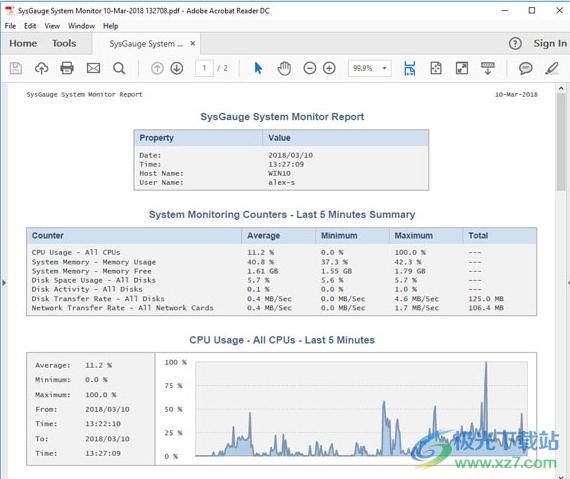Send file by email envelope icon
570x479 pixels.
[93, 68]
